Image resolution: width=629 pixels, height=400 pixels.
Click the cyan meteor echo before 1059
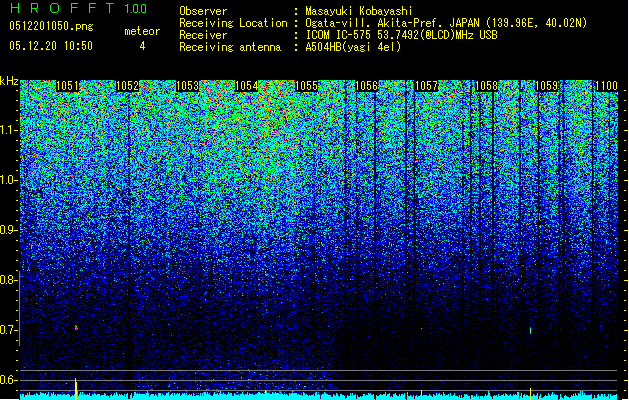tap(530, 331)
